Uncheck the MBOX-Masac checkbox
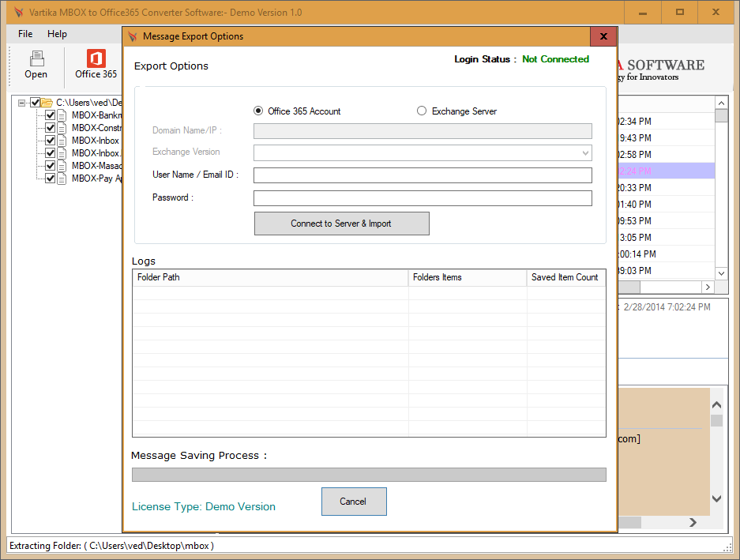The height and width of the screenshot is (560, 740). coord(50,166)
